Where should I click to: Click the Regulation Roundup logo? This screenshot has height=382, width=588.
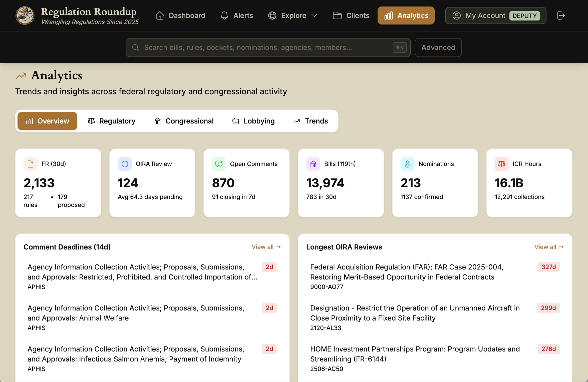coord(25,15)
